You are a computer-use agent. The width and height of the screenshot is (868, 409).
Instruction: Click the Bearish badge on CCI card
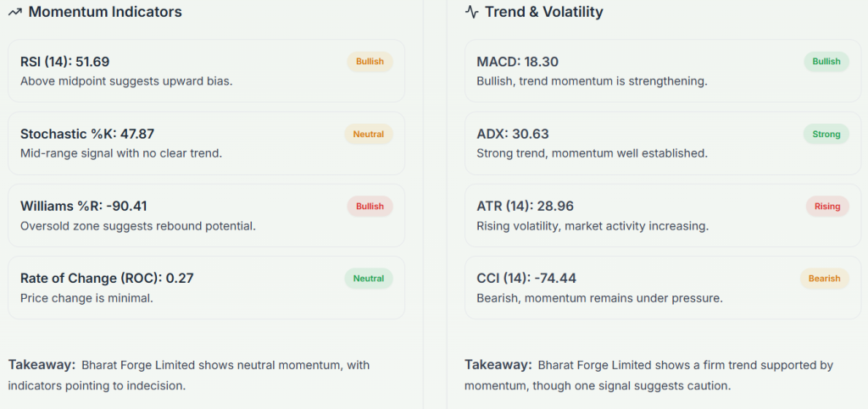(x=824, y=279)
